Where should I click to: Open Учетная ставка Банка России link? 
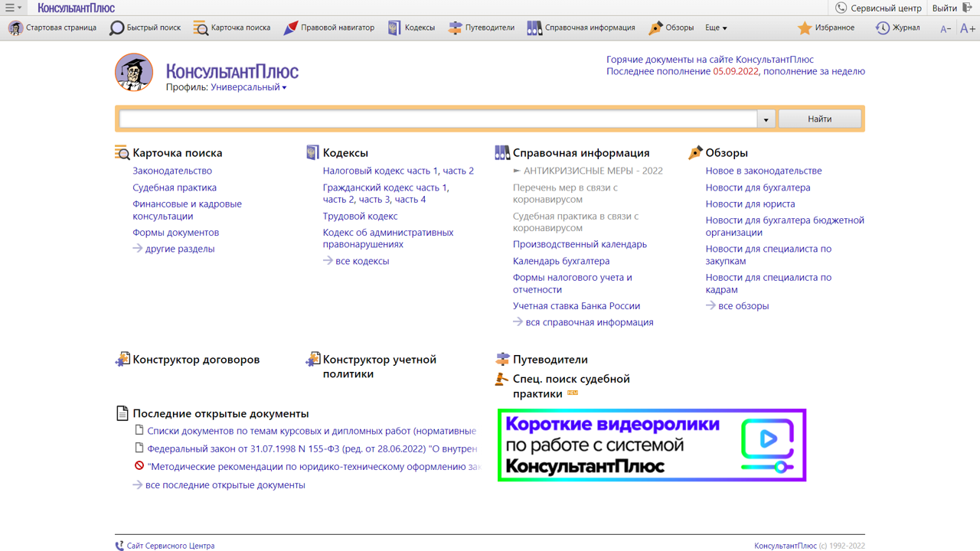click(577, 305)
